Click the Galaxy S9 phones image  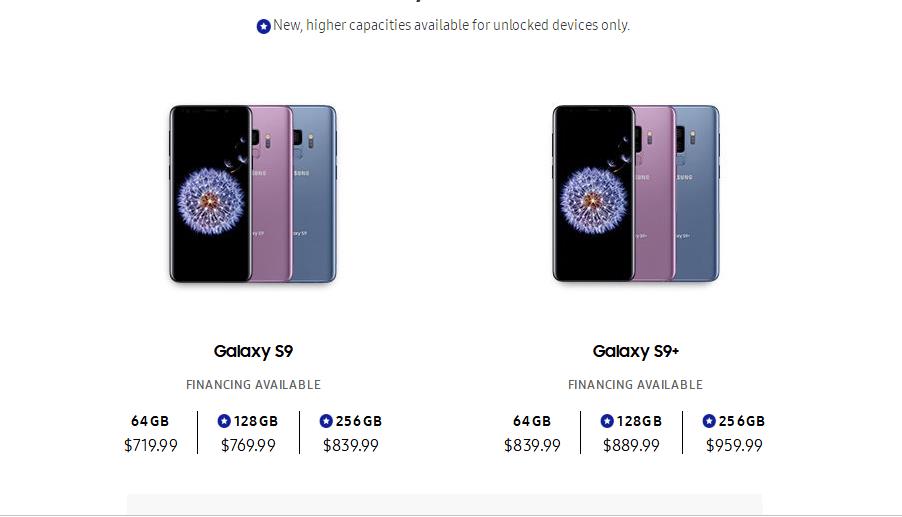253,194
